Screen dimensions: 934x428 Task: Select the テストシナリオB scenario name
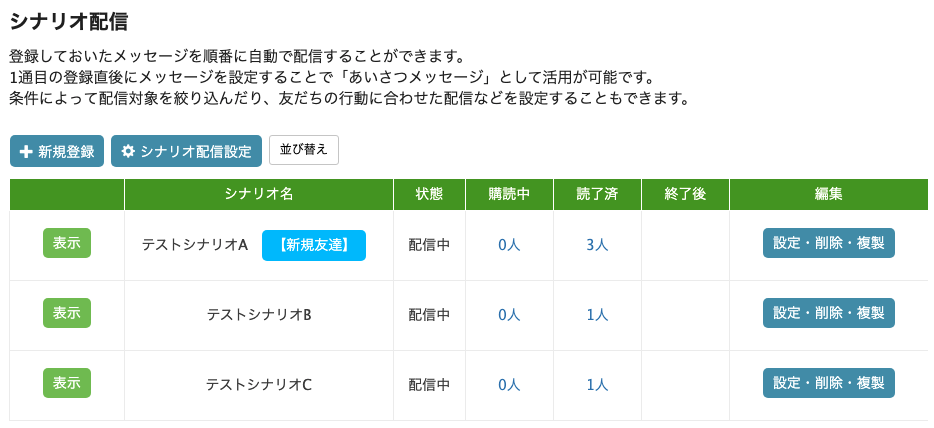point(259,315)
